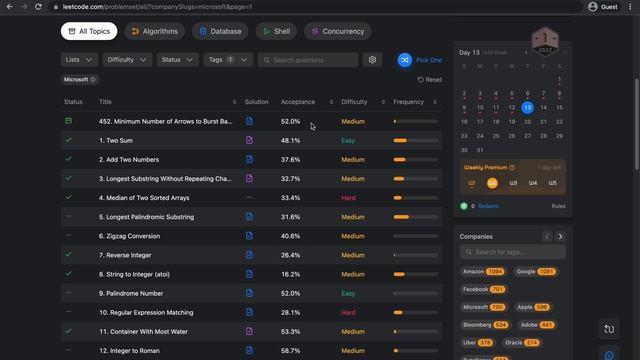Select day 13 in the calendar

(x=527, y=107)
